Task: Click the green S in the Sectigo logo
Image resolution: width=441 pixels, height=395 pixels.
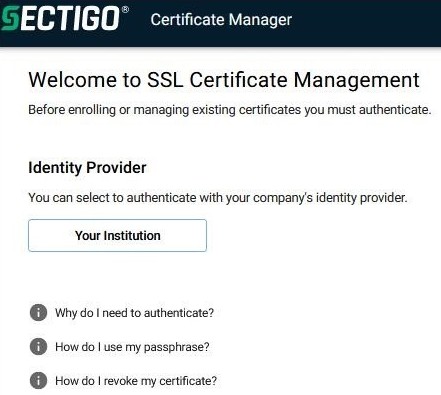Action: click(10, 18)
